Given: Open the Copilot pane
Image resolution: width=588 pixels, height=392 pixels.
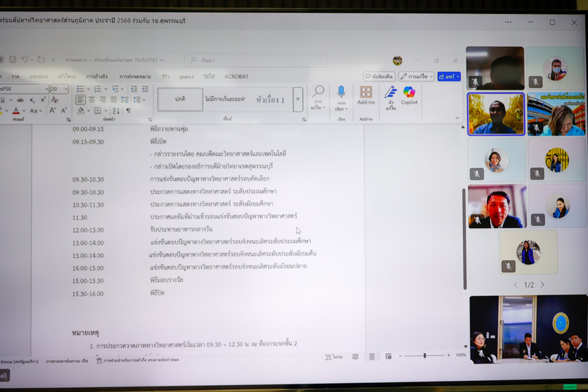Looking at the screenshot, I should point(409,95).
